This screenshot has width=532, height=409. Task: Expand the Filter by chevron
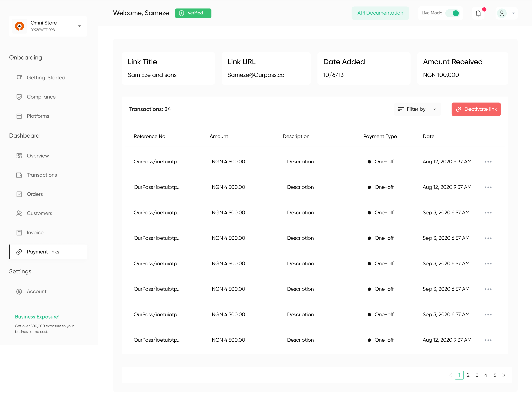(x=435, y=109)
